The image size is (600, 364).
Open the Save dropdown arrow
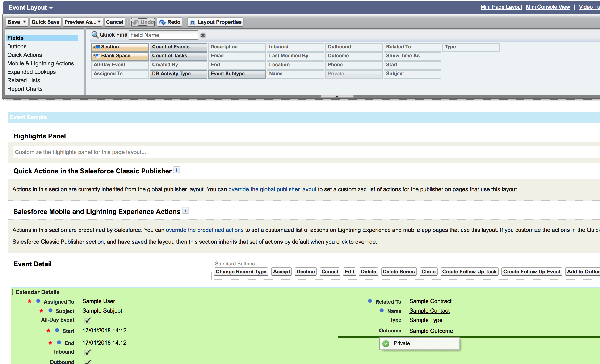(x=24, y=22)
